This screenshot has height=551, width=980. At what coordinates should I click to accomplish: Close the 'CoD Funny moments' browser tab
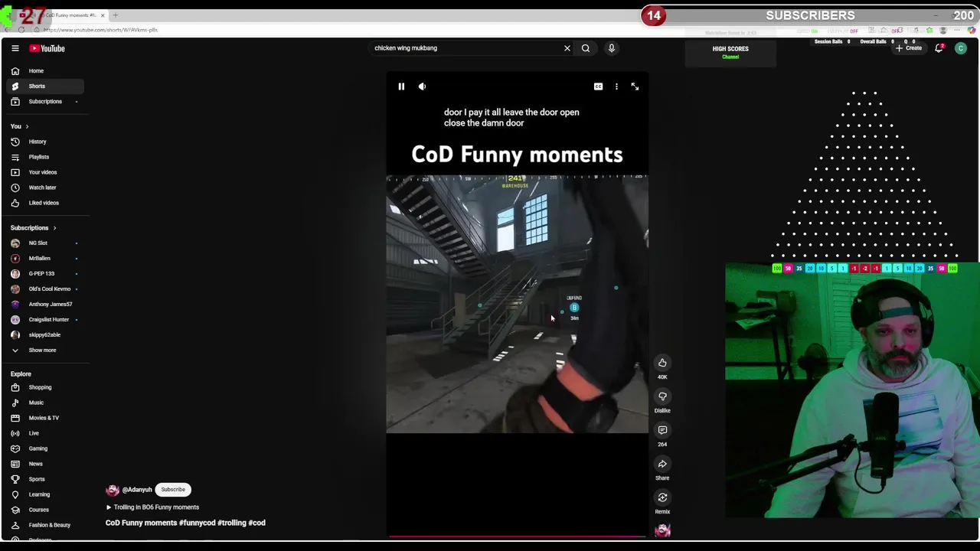103,15
